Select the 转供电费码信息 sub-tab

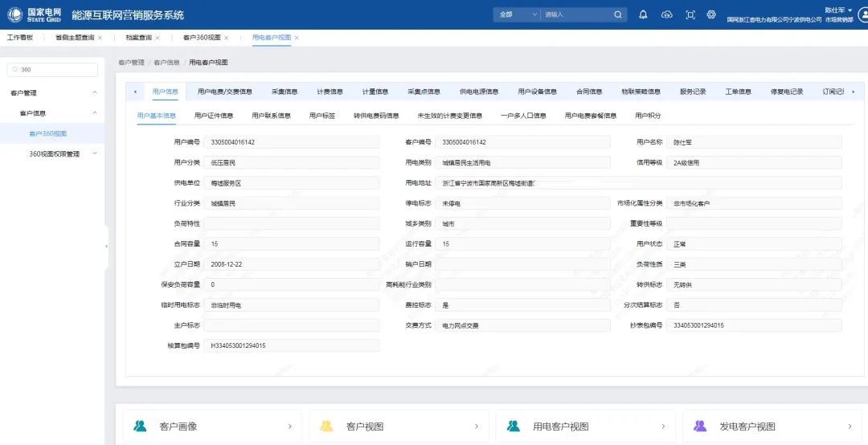(x=376, y=116)
